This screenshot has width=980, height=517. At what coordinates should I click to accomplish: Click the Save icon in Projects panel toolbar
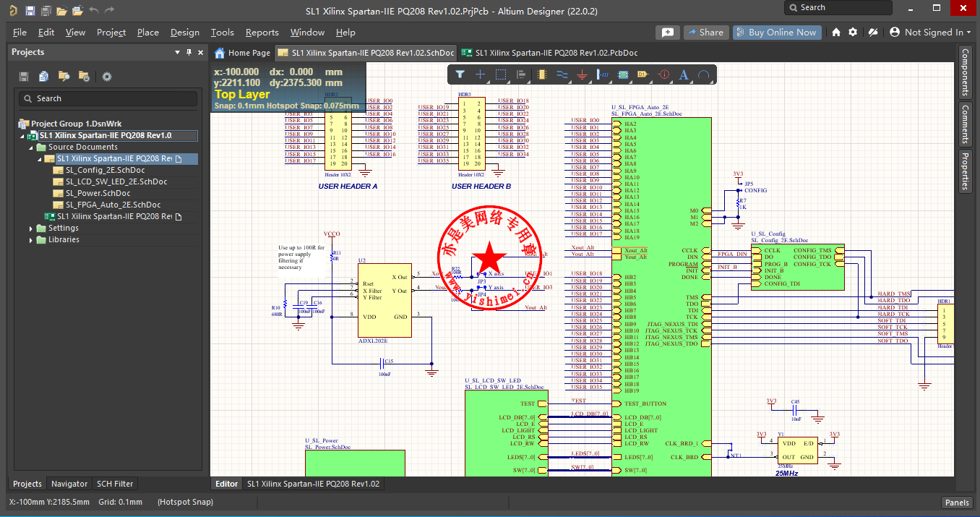point(24,77)
